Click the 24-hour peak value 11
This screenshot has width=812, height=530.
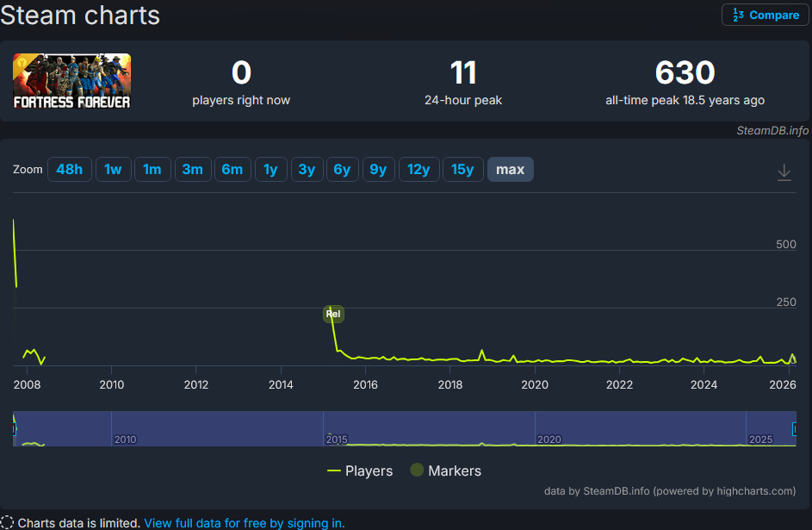[463, 72]
